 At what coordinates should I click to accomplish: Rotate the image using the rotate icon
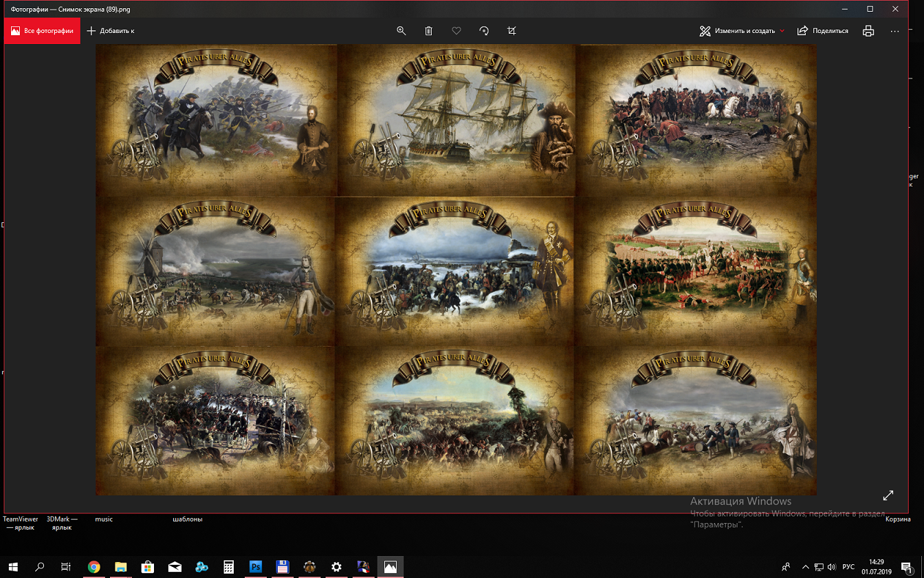[x=484, y=31]
